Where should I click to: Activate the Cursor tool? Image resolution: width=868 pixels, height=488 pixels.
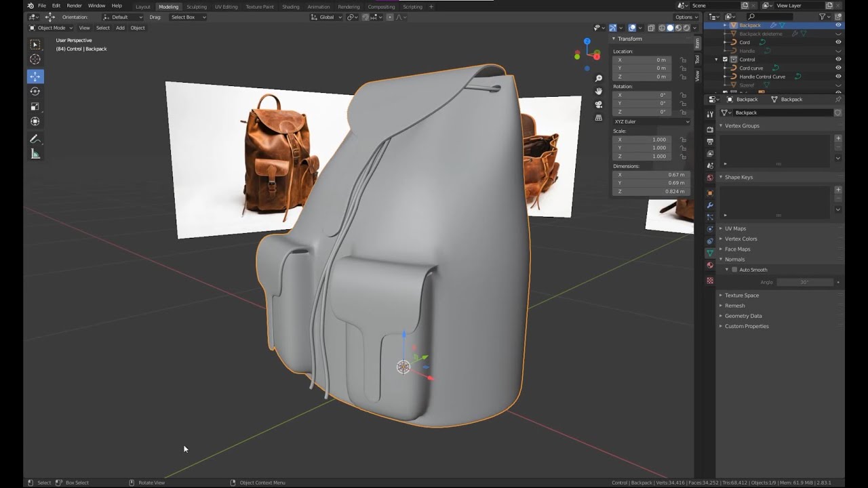click(x=35, y=60)
